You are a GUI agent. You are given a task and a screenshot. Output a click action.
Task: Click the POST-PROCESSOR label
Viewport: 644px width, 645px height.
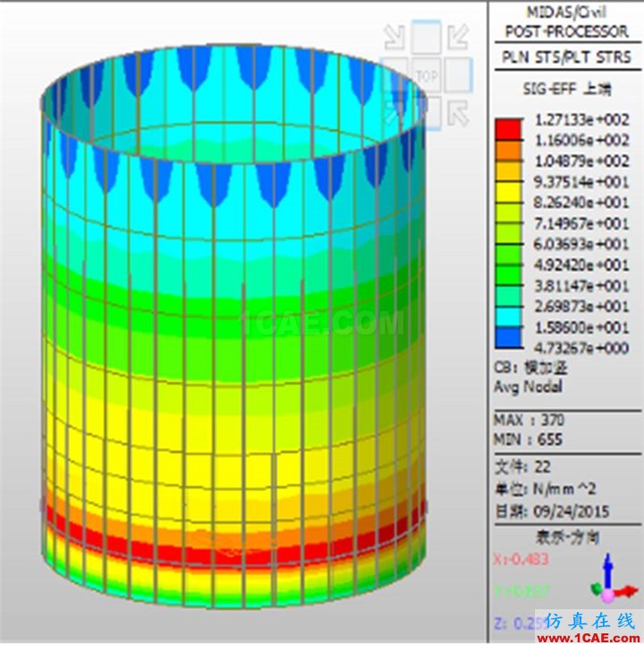click(567, 31)
